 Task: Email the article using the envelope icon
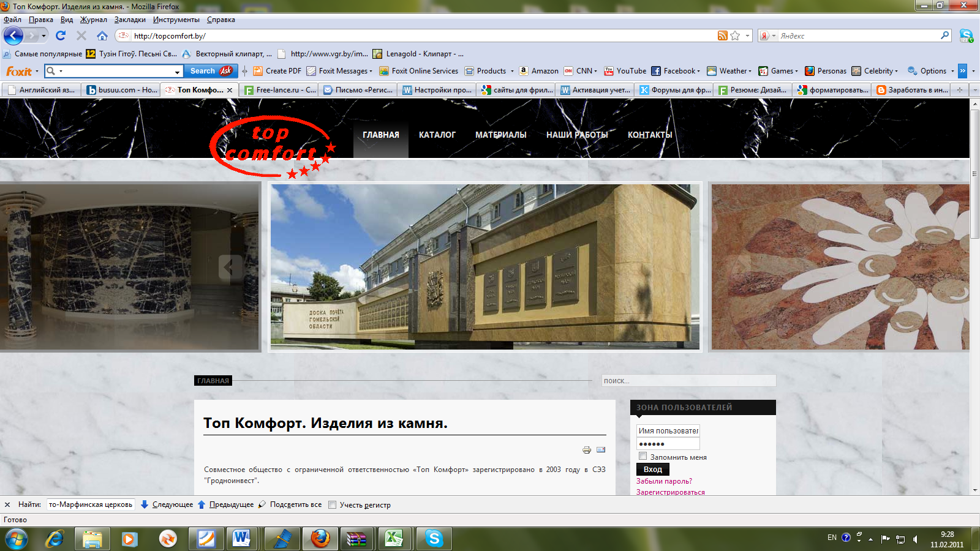[601, 450]
